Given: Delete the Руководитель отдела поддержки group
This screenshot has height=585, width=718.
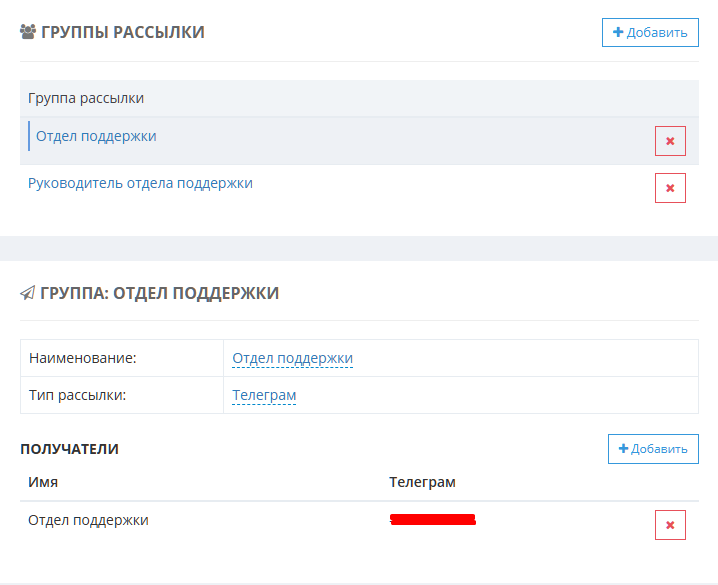Looking at the screenshot, I should tap(670, 188).
